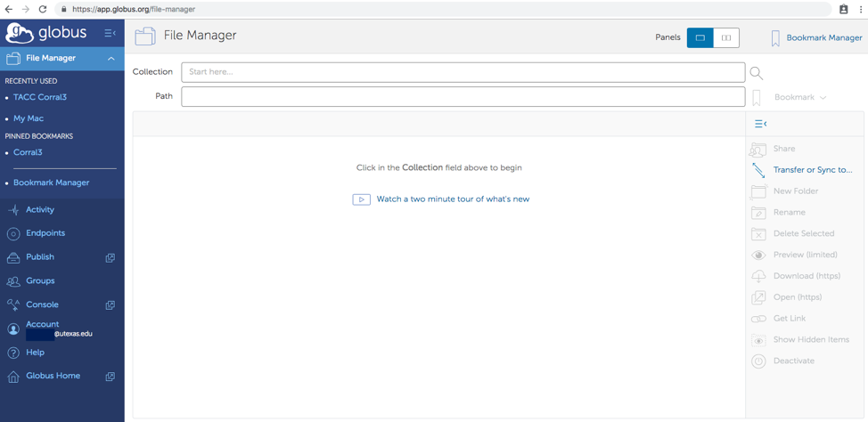Click the File Manager header folder icon
The height and width of the screenshot is (422, 868).
145,37
